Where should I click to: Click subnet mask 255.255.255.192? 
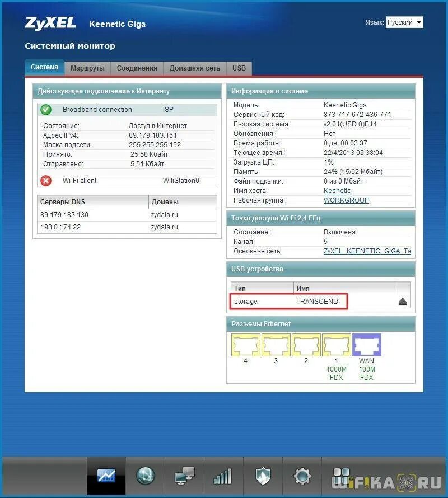155,145
